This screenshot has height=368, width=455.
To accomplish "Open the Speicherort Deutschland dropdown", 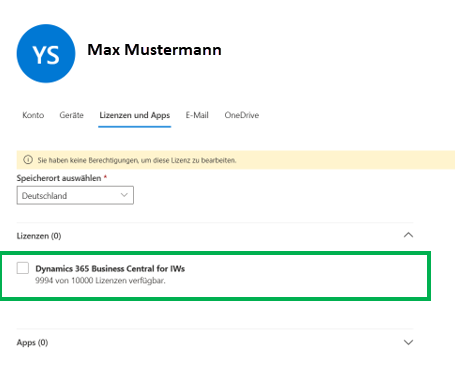I will 75,195.
